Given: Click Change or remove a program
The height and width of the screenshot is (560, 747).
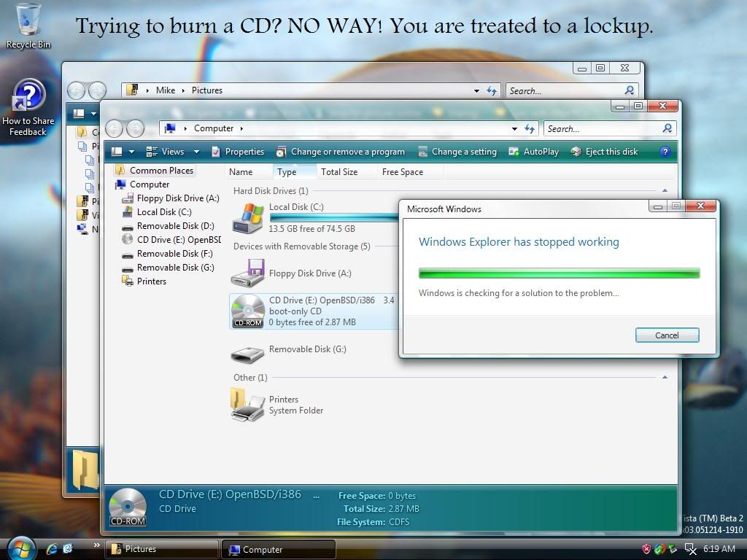Looking at the screenshot, I should click(x=341, y=152).
